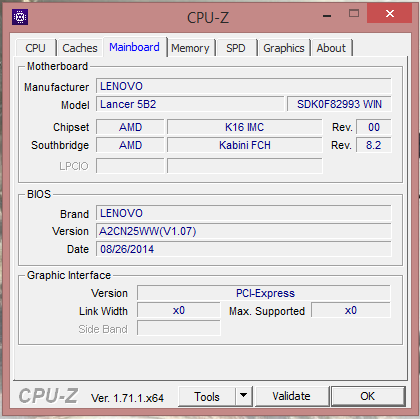Viewport: 420px width, 419px height.
Task: Minimize the CPU-Z window
Action: point(327,16)
